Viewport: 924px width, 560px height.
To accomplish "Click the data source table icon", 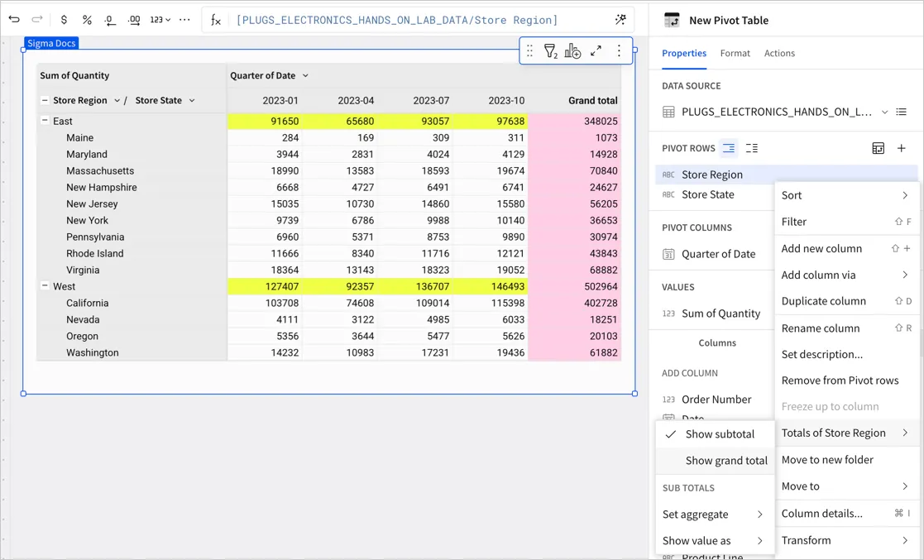I will [x=668, y=112].
